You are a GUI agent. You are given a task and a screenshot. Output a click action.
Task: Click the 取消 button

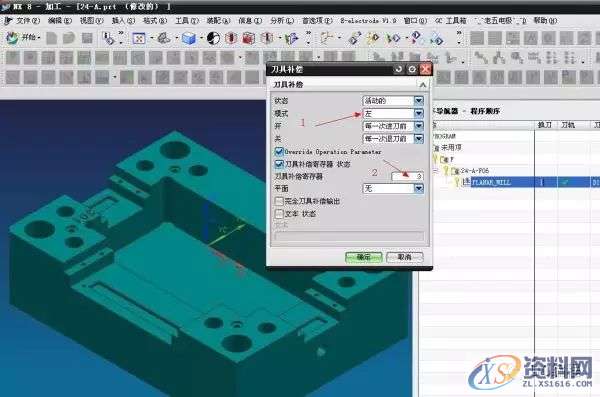coord(405,257)
